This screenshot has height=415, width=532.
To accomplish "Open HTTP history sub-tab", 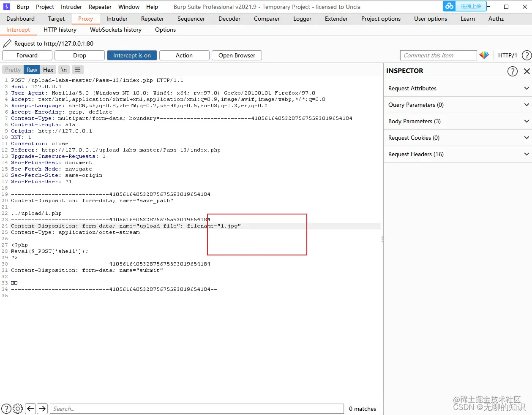I will [60, 30].
